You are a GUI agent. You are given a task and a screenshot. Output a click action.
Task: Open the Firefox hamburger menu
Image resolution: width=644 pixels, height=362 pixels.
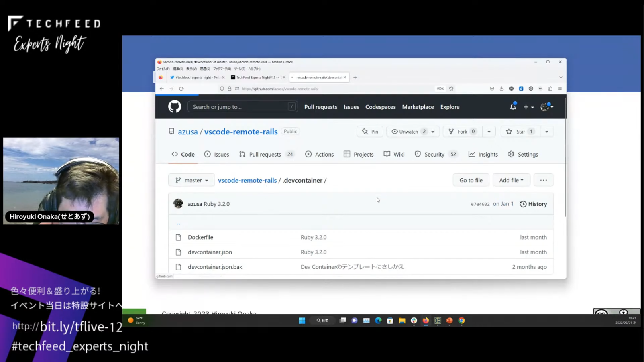(560, 89)
